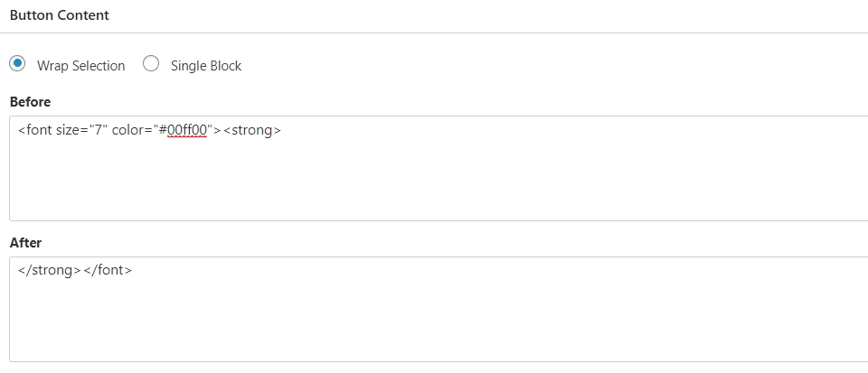Screen dimensions: 868x373
Task: Click blank space right of </font> in After
Action: click(498, 270)
